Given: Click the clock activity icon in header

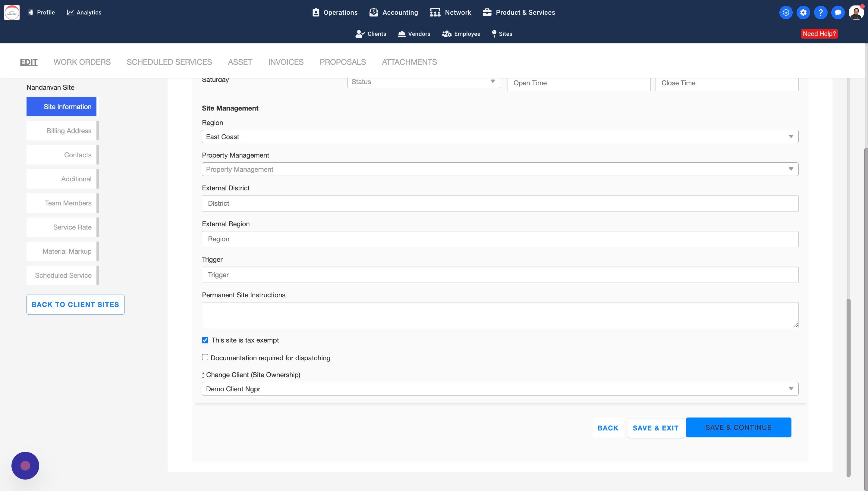Looking at the screenshot, I should 786,12.
